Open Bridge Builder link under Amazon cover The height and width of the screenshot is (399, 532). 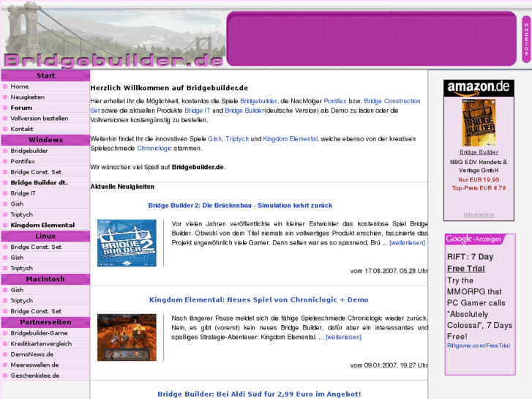[x=479, y=152]
